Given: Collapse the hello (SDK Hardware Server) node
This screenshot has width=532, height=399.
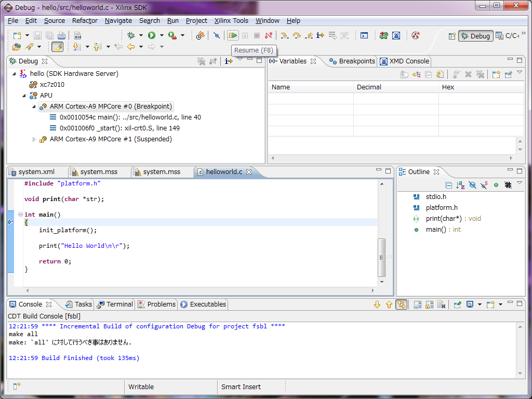Looking at the screenshot, I should [x=14, y=74].
